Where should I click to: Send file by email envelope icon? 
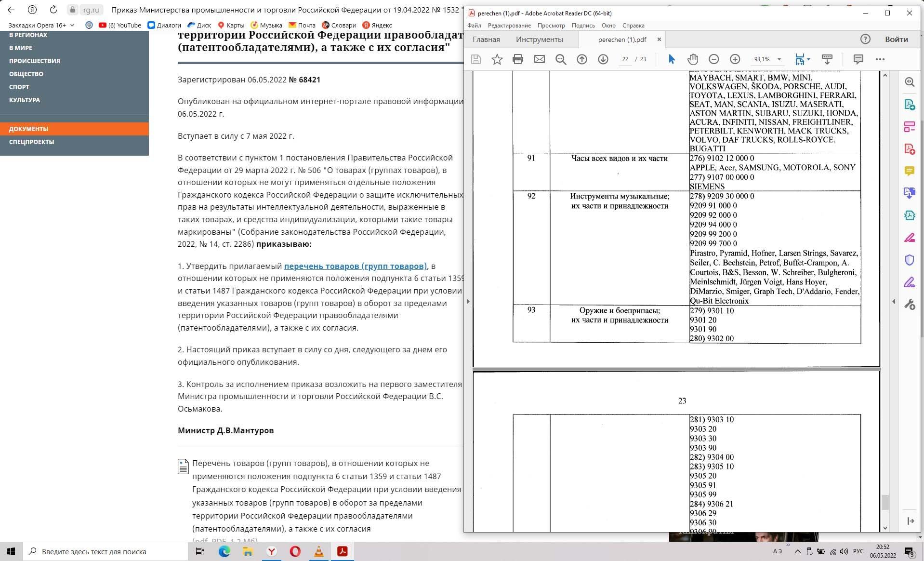point(539,59)
